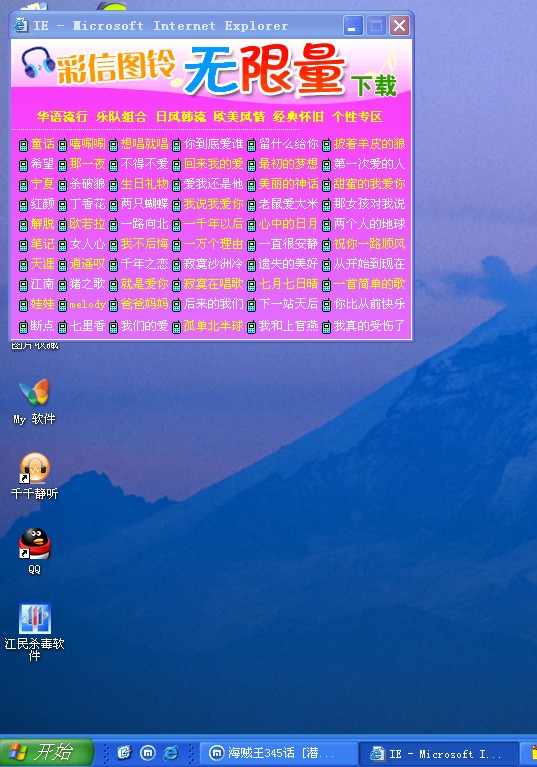Open the 华语流行 category

62,116
